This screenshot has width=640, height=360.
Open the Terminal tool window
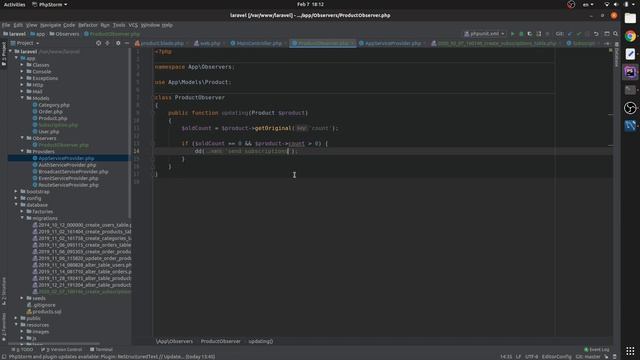(101, 349)
